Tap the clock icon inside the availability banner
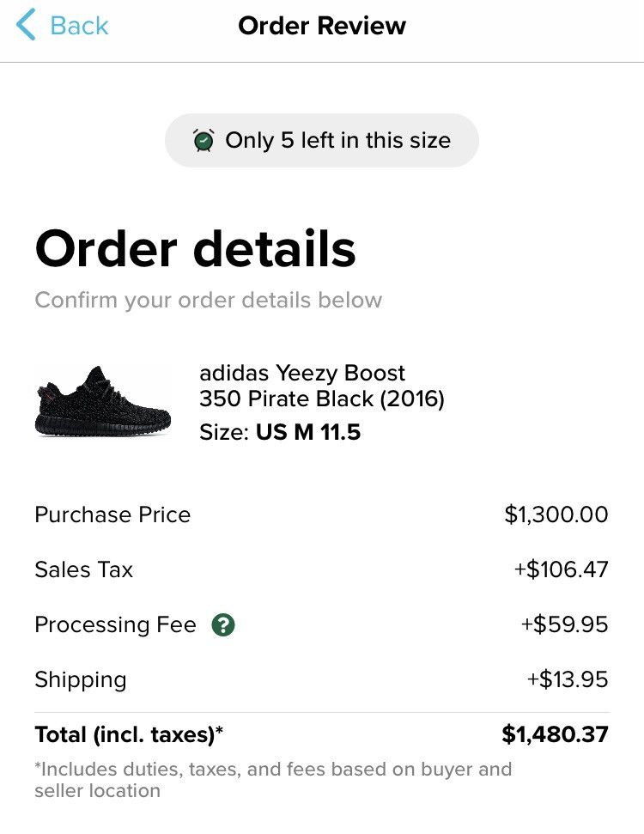644x834 pixels. tap(203, 139)
